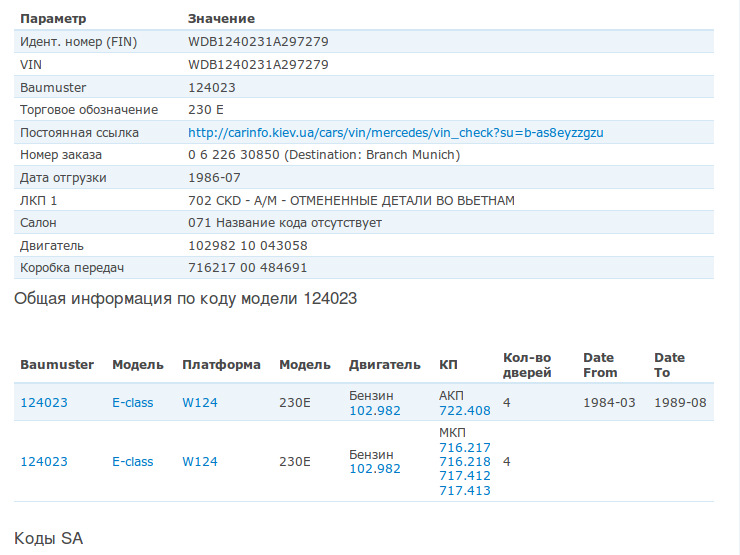Image resolution: width=740 pixels, height=555 pixels.
Task: Open Baumuster 124023 link in the АКП row
Action: tap(44, 403)
